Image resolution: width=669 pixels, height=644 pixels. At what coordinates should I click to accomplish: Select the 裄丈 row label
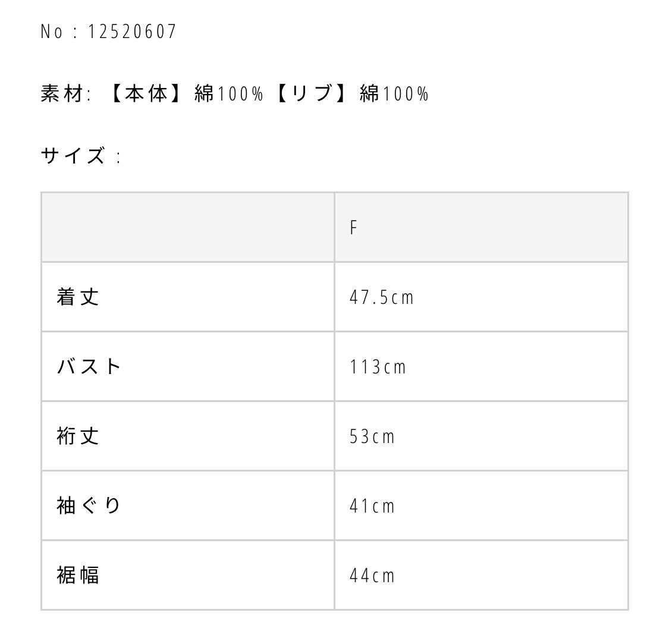tap(78, 436)
